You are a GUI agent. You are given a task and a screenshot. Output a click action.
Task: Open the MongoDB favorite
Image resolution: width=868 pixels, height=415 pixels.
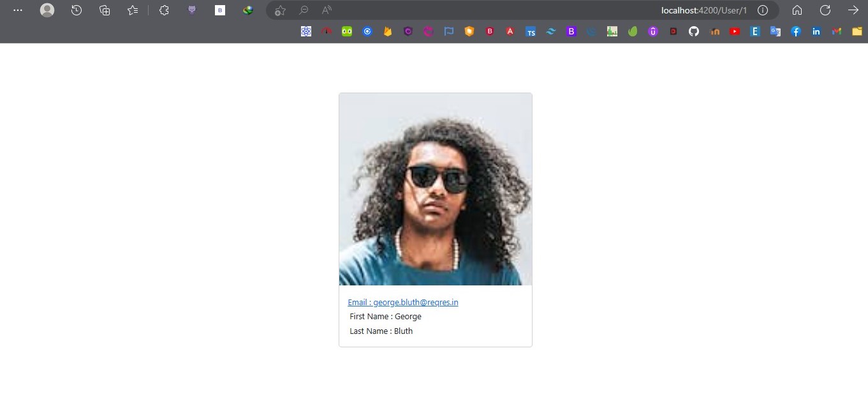click(632, 31)
